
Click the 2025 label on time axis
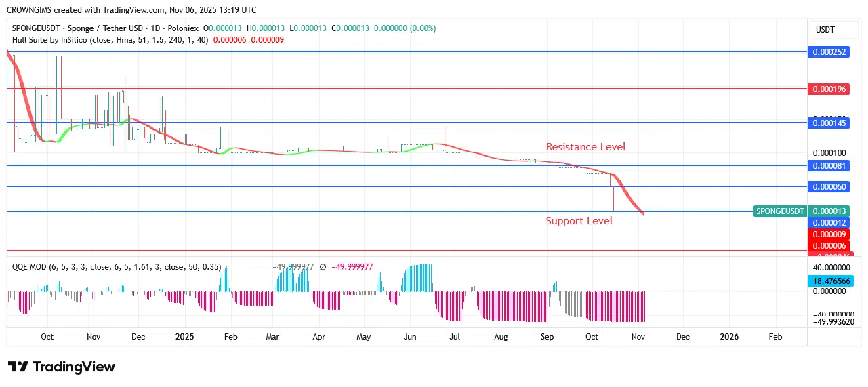(185, 336)
